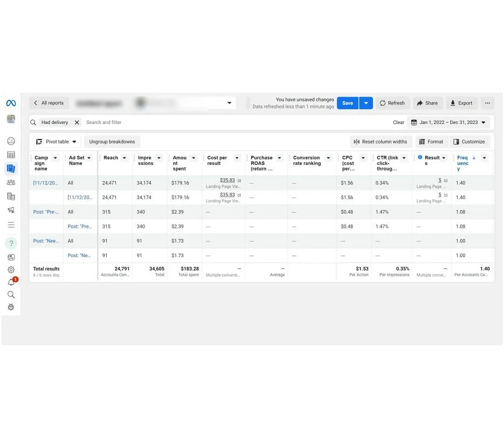Open the [11/12/20... campaign link

click(46, 183)
